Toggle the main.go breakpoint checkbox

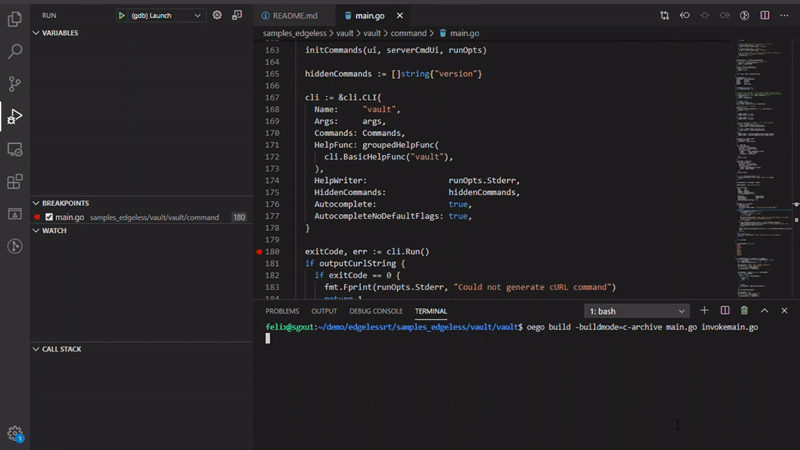49,217
